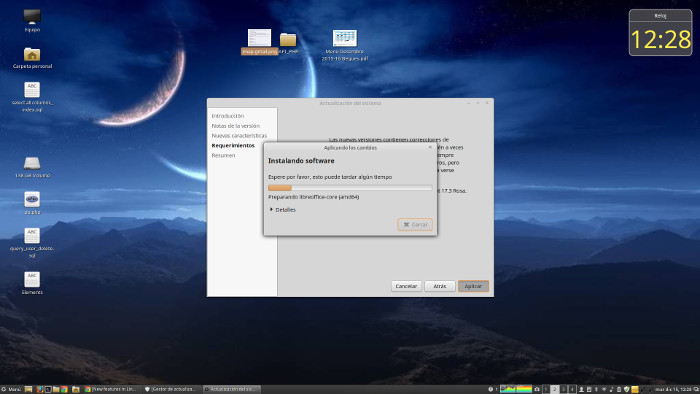Viewport: 700px width, 394px height.
Task: Select the highlighted PNG image file
Action: point(259,41)
